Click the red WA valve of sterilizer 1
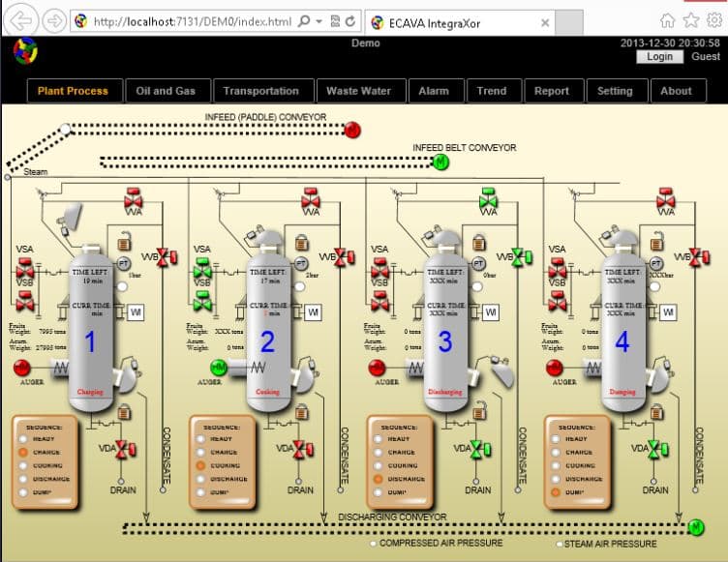Screen dimensions: 728x562 [134, 198]
